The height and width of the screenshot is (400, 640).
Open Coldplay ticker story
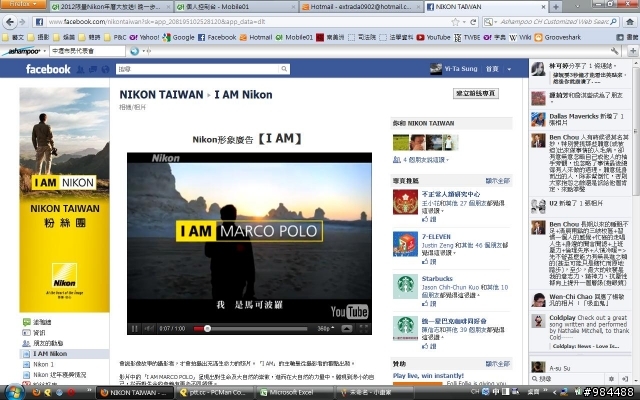coord(580,332)
